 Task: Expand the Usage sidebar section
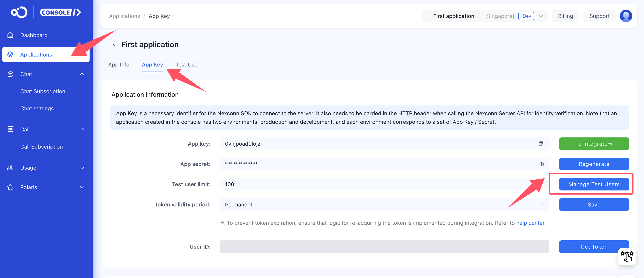pyautogui.click(x=82, y=168)
